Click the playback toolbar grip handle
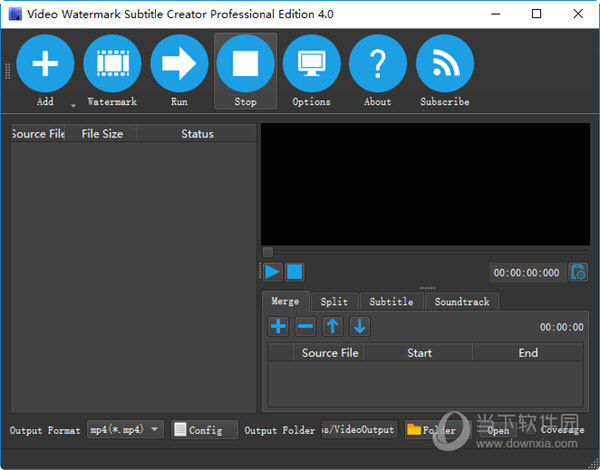Screen dimensions: 600x470 (x=260, y=271)
